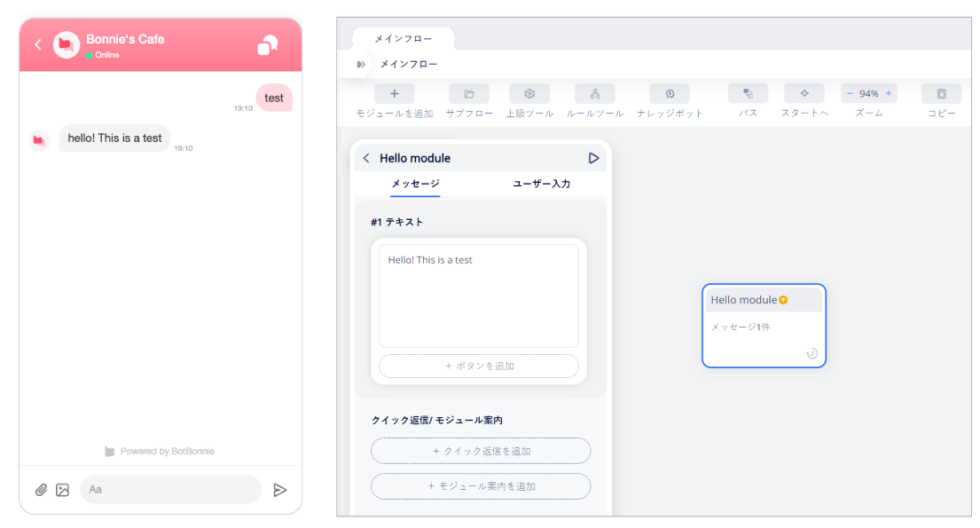
Task: Send the chat message
Action: [280, 490]
